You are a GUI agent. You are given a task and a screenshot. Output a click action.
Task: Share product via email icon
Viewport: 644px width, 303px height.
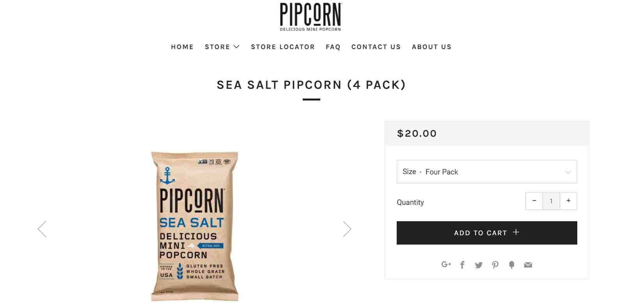tap(528, 265)
